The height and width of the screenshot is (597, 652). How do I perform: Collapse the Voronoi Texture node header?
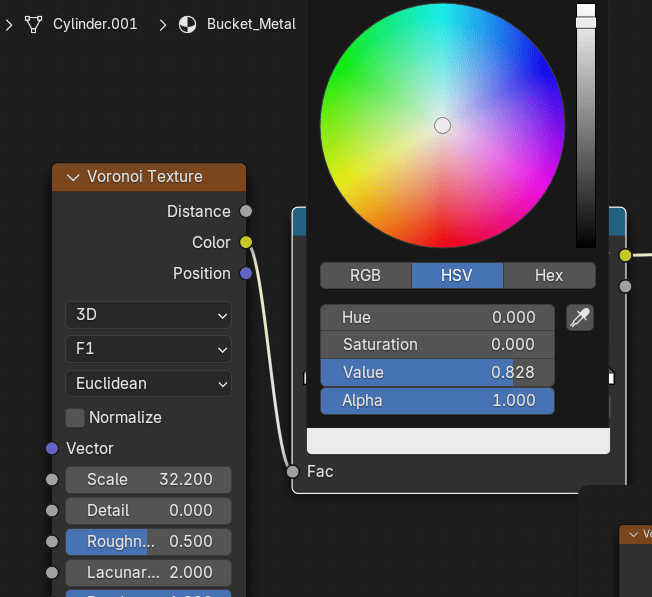point(73,177)
